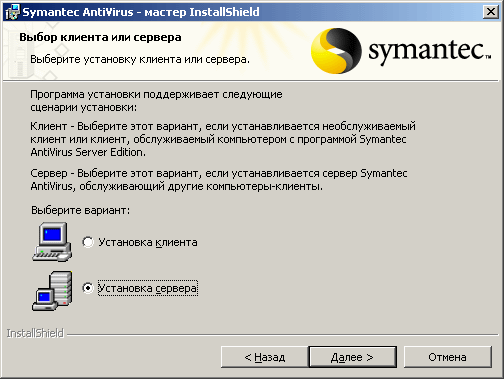
Task: Click the paragraph starting with Сервер
Action: 219,180
